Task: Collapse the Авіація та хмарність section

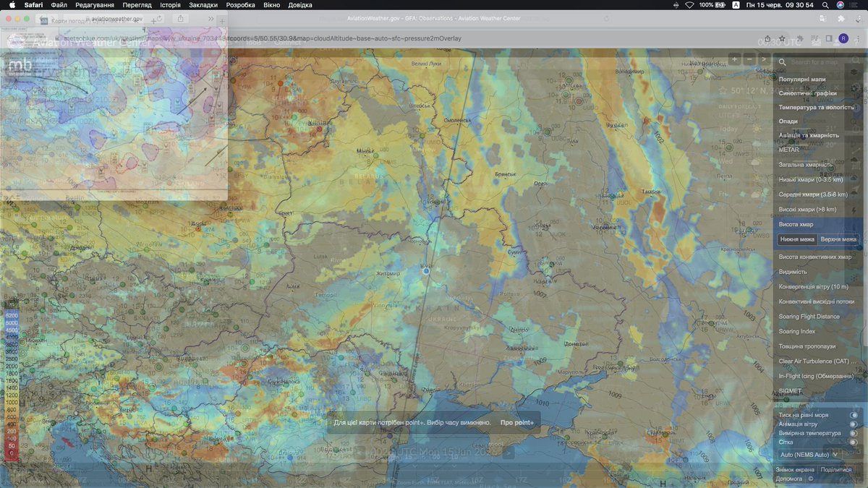Action: (809, 135)
